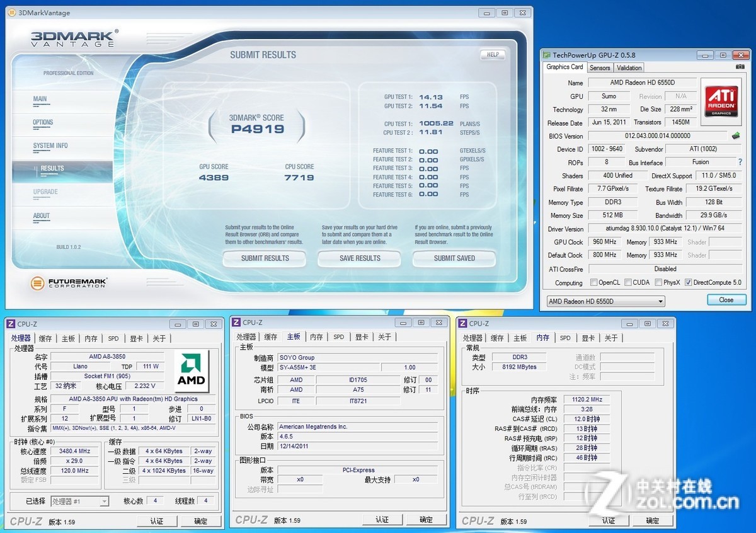Select the 处理器 tab in CPU-Z mainboard window
756x533 pixels.
pyautogui.click(x=246, y=337)
